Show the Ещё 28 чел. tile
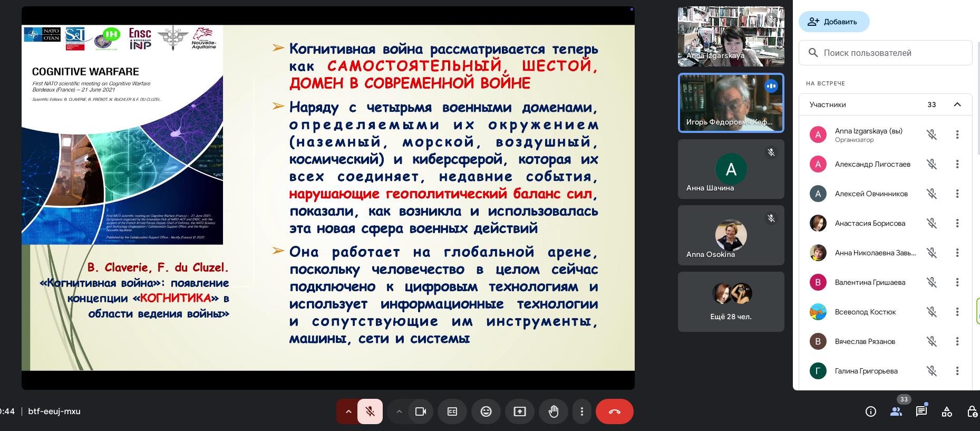This screenshot has width=980, height=431. pos(731,302)
